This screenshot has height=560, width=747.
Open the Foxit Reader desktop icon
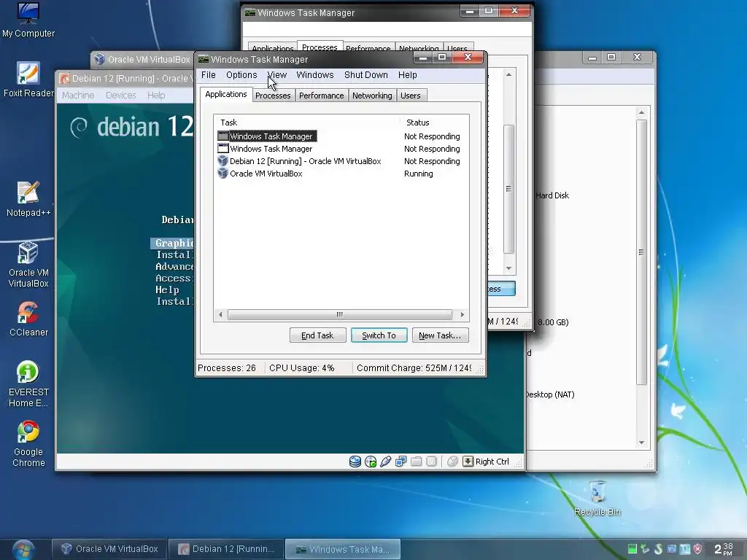tap(28, 79)
